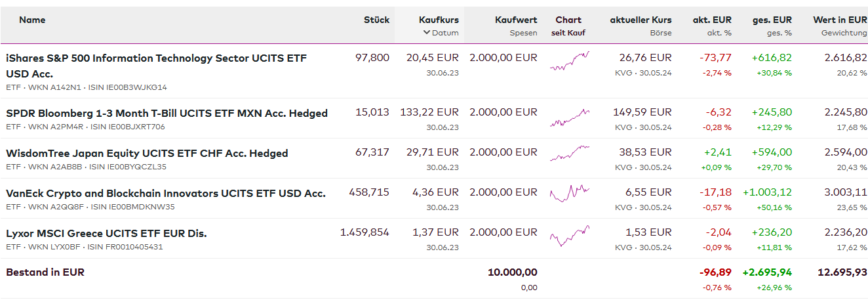Click the Chart seit Kauf header
This screenshot has height=300, width=868.
(x=568, y=20)
